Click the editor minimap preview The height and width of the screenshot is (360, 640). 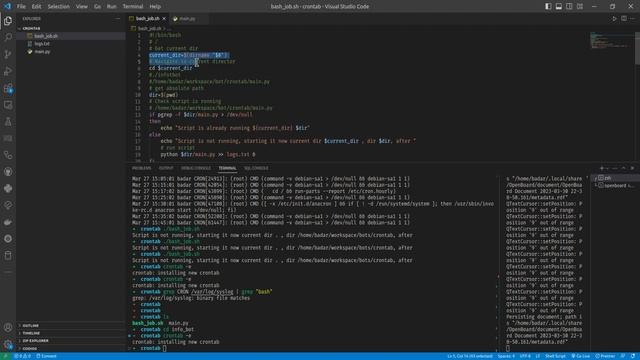tap(611, 41)
